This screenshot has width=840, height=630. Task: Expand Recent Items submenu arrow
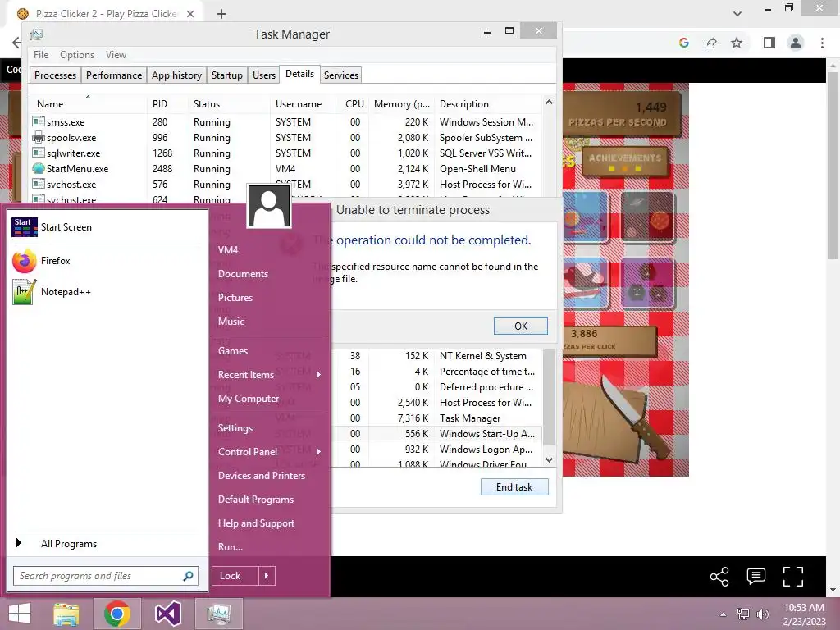click(x=319, y=374)
